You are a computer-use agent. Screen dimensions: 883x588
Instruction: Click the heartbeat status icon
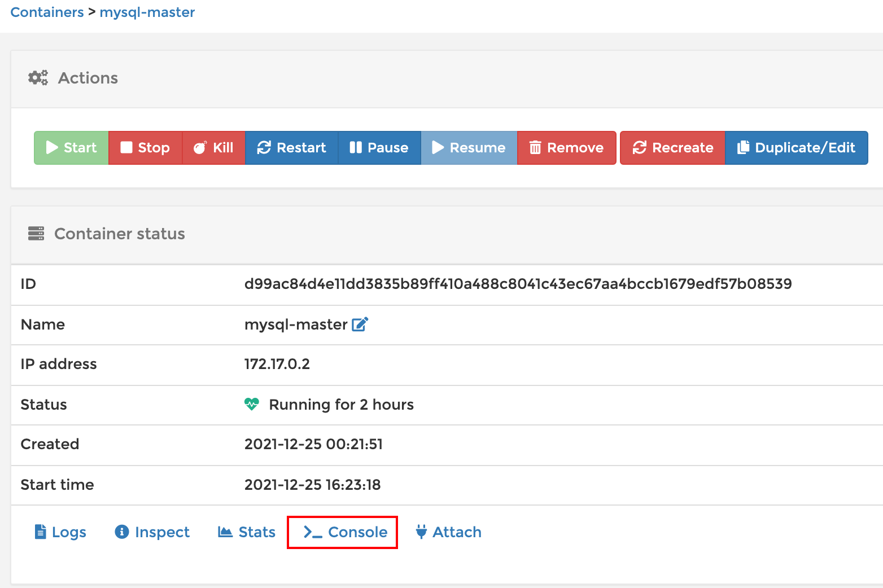pyautogui.click(x=251, y=404)
